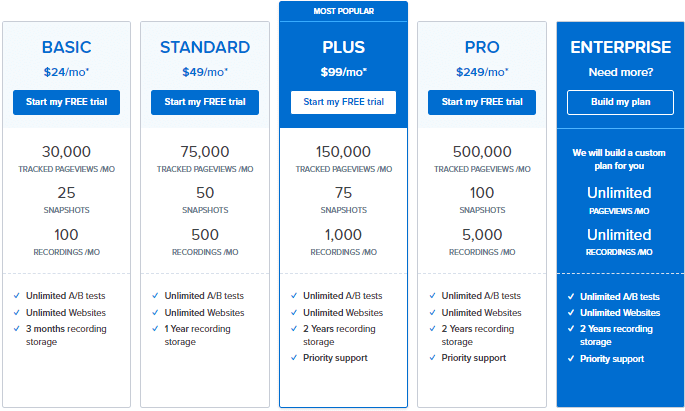Image resolution: width=685 pixels, height=411 pixels.
Task: Click checkmark next to 3 months recording storage
Action: click(x=17, y=328)
